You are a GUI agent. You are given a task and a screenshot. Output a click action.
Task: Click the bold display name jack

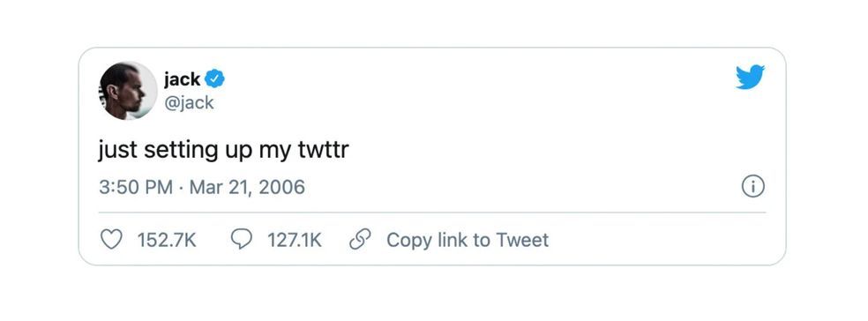coord(182,79)
